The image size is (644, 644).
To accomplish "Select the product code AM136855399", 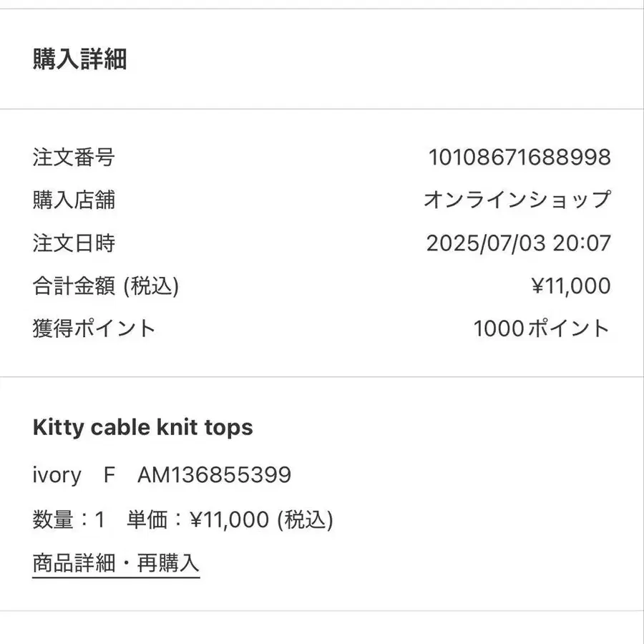I will 214,475.
